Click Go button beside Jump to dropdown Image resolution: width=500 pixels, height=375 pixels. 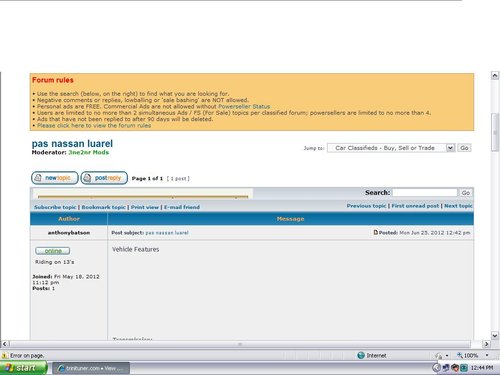(464, 148)
